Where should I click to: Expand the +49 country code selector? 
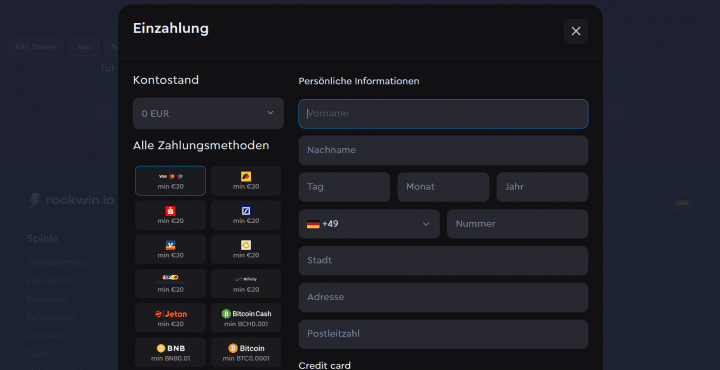369,224
